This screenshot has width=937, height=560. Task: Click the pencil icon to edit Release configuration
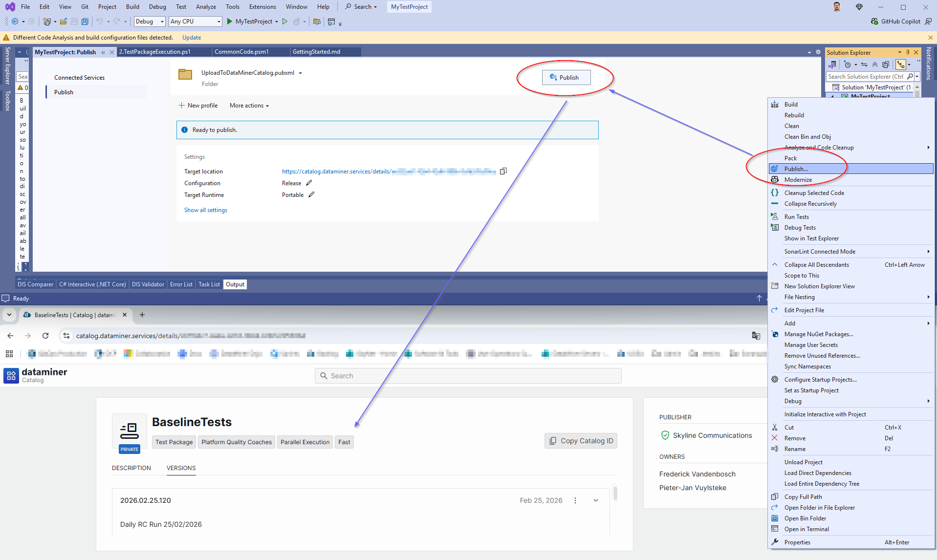(310, 182)
